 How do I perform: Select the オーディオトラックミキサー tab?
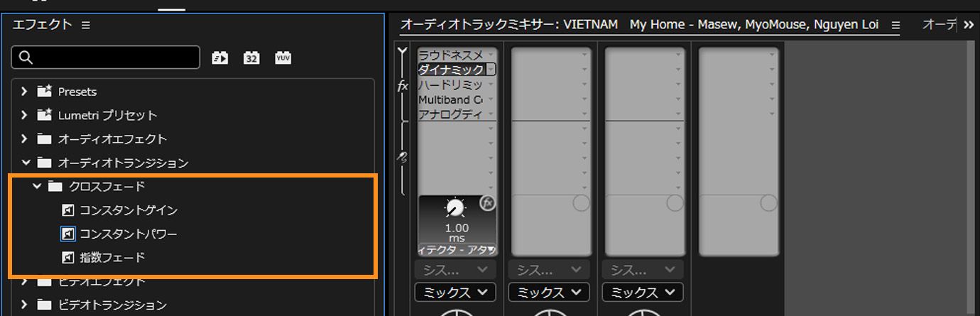(639, 25)
